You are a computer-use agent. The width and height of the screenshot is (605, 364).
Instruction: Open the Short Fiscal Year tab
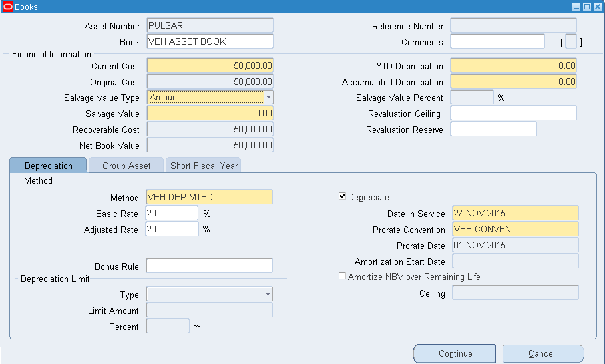click(203, 166)
